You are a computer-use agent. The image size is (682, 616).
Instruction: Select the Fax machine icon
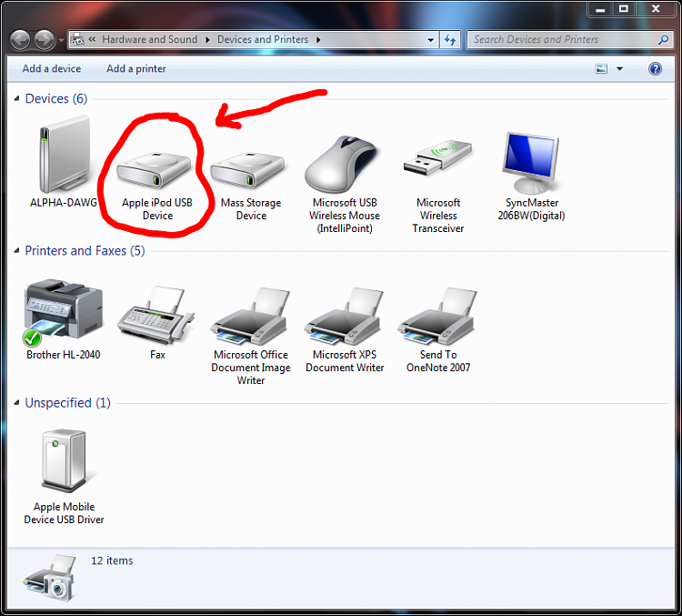[x=156, y=315]
